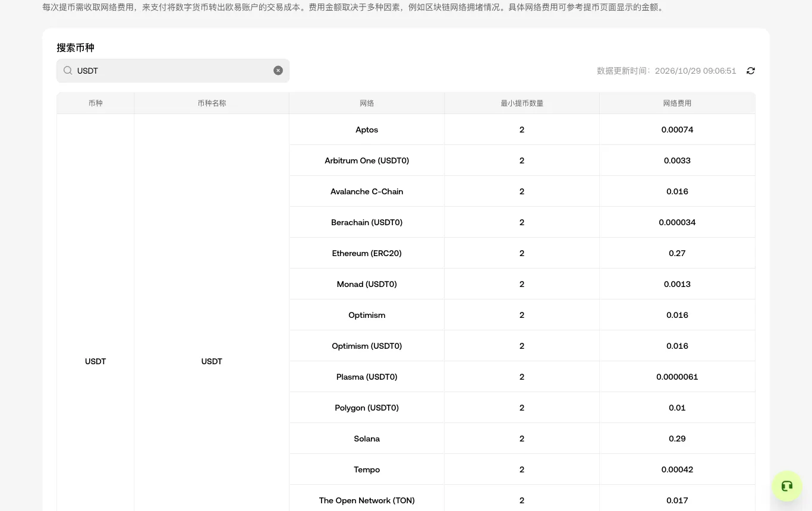Select the Aptos network cell
The height and width of the screenshot is (511, 812).
coord(367,130)
